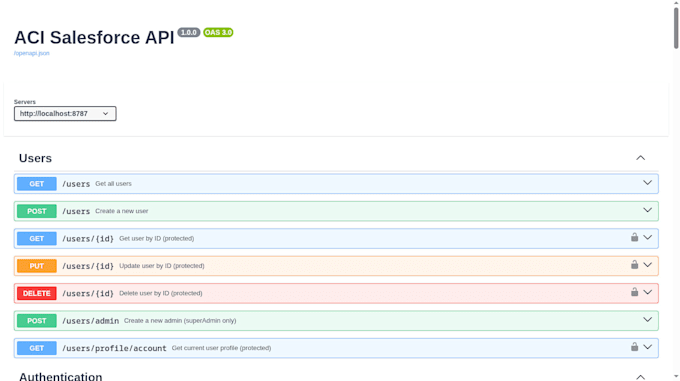Expand chevron on POST /users/admin row
The height and width of the screenshot is (381, 680).
[647, 320]
